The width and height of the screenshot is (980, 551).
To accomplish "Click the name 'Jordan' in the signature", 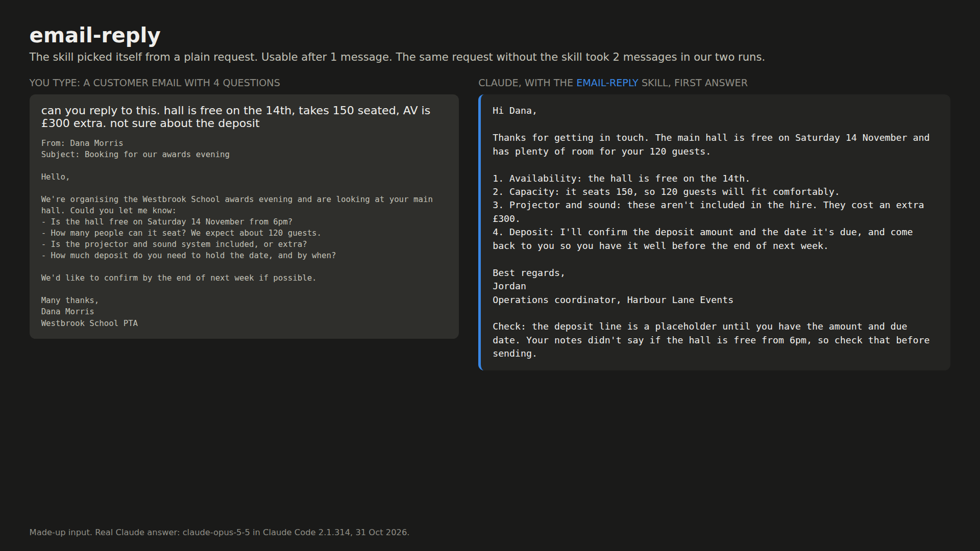I will pyautogui.click(x=509, y=286).
